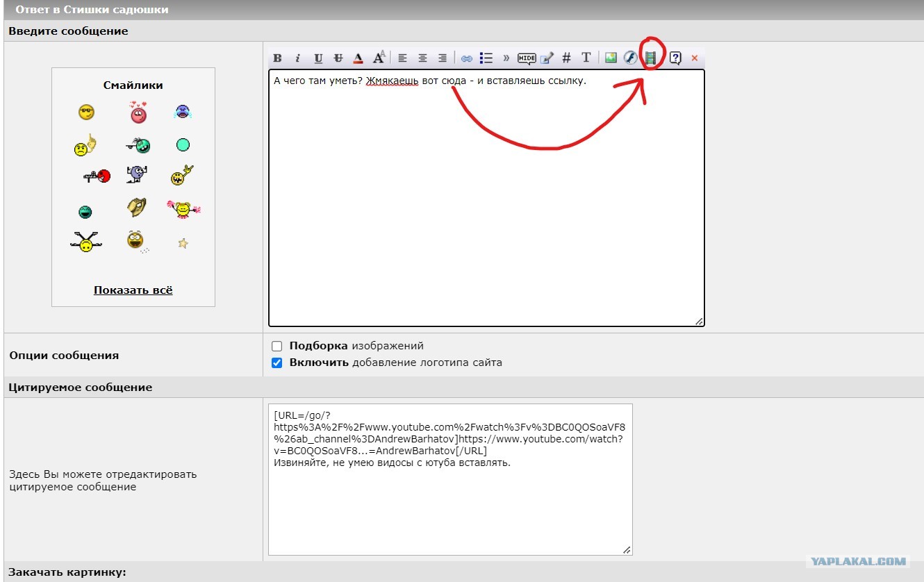Viewport: 924px width, 582px height.
Task: Click the Ответ в Стишки садюшки title
Action: (x=92, y=10)
